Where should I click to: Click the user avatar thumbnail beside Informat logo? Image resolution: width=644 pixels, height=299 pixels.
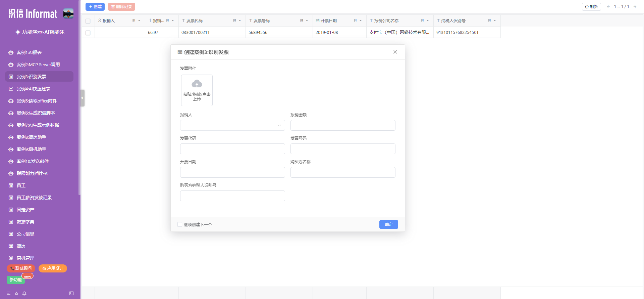(x=68, y=13)
